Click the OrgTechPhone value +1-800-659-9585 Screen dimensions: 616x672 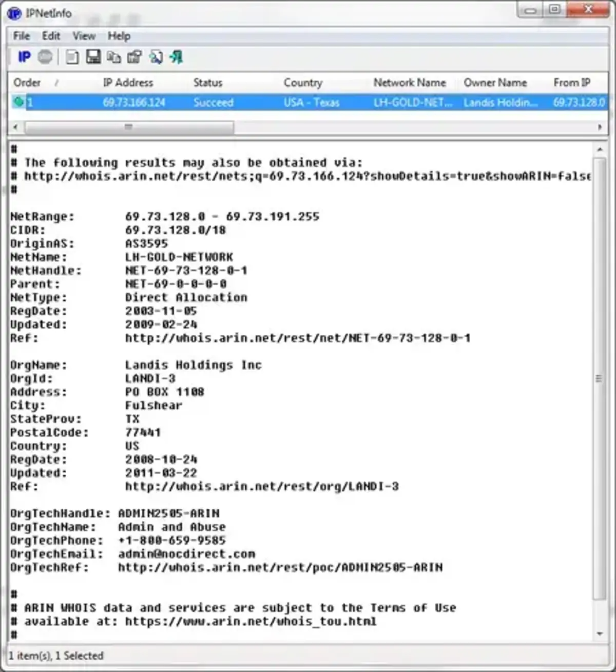(x=172, y=541)
